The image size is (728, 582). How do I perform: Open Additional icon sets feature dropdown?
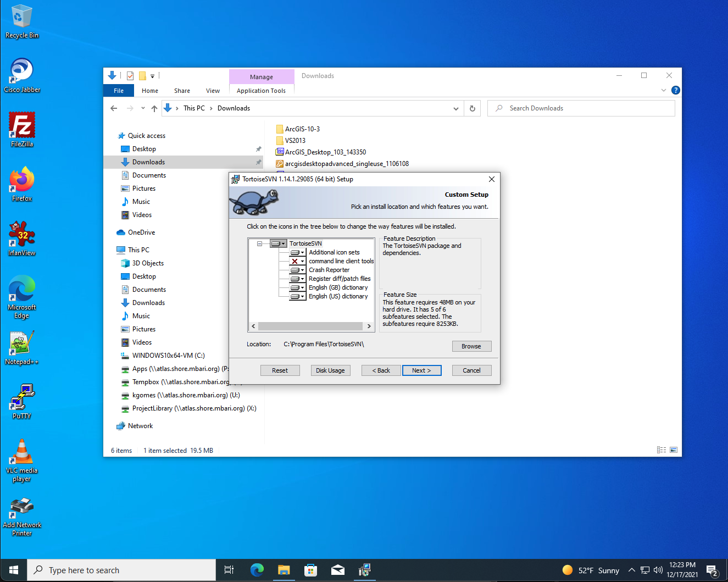[298, 252]
